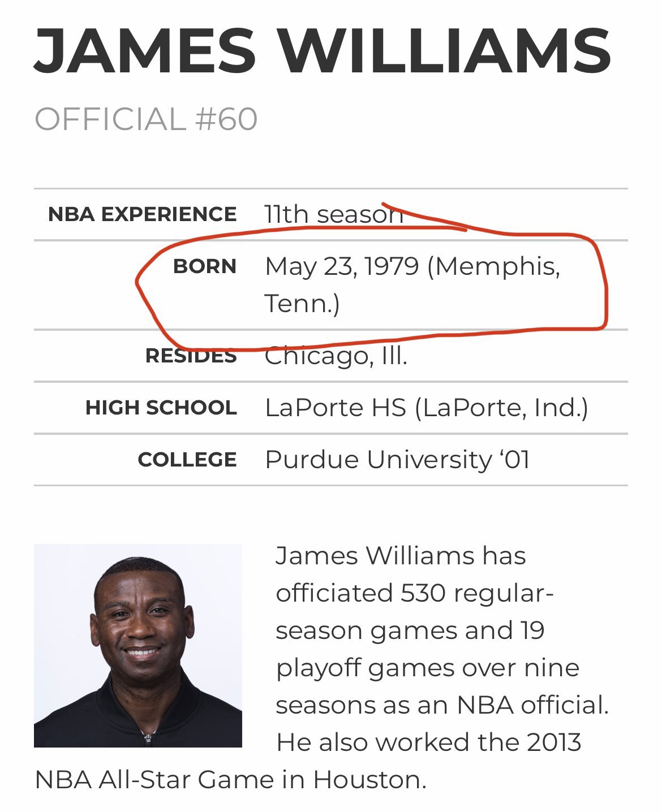662x812 pixels.
Task: Click the playoff games over nine line
Action: pos(427,668)
